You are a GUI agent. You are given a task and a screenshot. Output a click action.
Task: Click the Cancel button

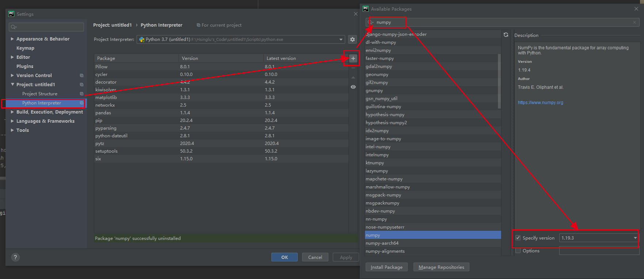(x=315, y=257)
